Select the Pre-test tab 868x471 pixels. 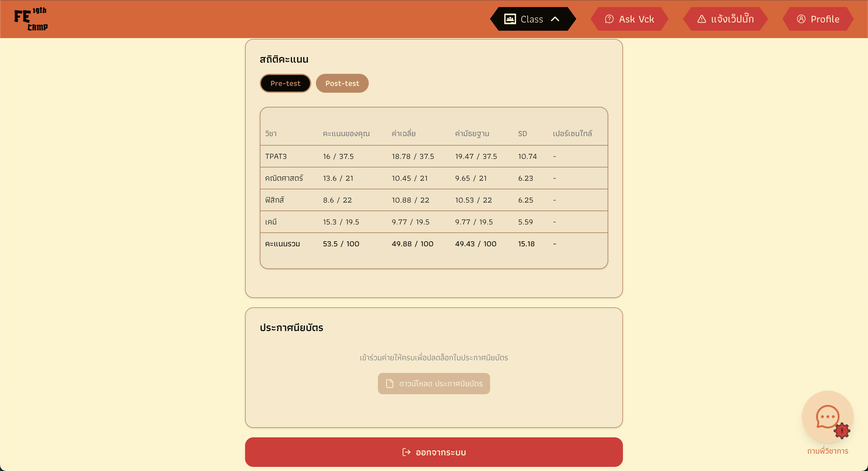point(285,83)
